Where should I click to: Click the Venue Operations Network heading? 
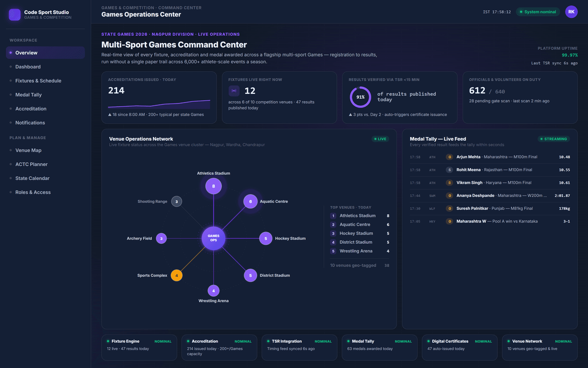(x=141, y=139)
